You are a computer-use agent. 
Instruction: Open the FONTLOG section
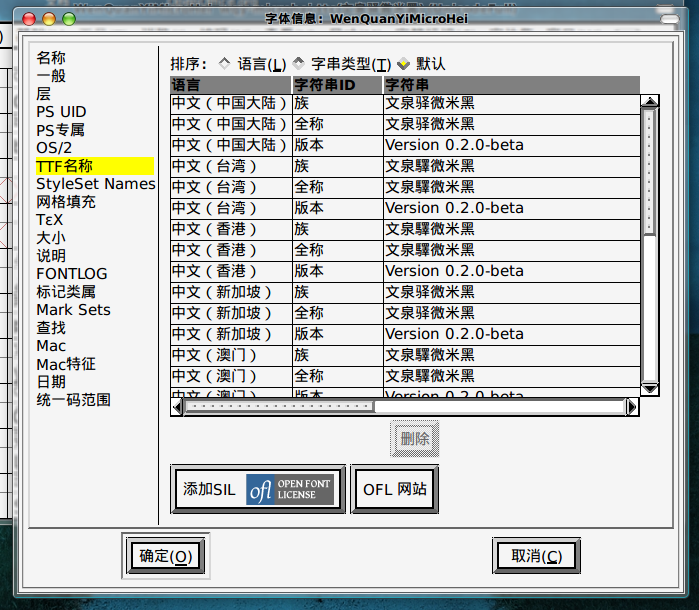click(x=72, y=274)
